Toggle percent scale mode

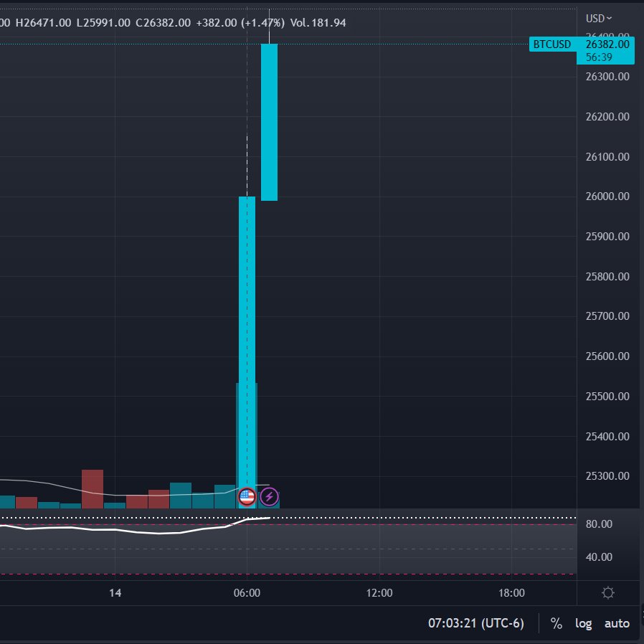pyautogui.click(x=556, y=623)
